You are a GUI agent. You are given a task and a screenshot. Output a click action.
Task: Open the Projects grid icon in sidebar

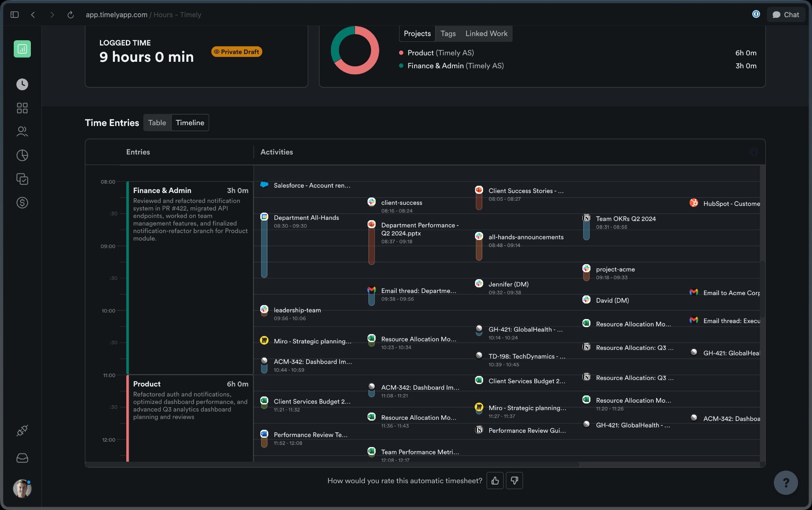pyautogui.click(x=22, y=108)
